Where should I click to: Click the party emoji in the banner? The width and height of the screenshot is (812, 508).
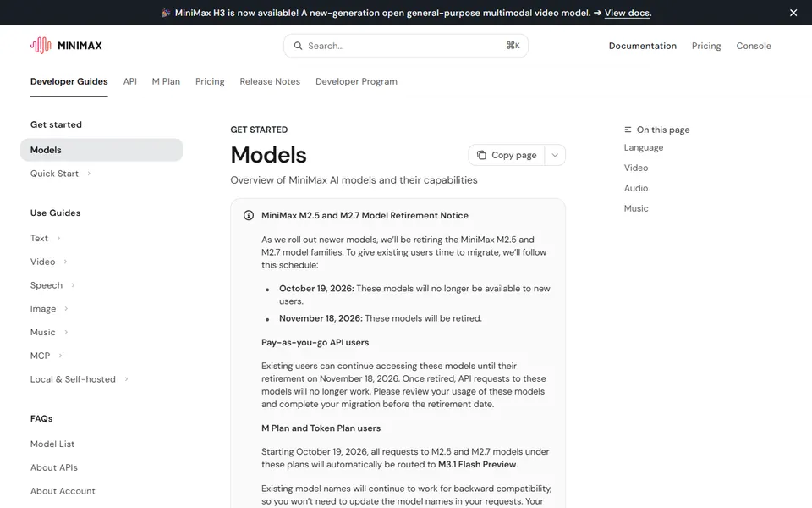point(166,13)
